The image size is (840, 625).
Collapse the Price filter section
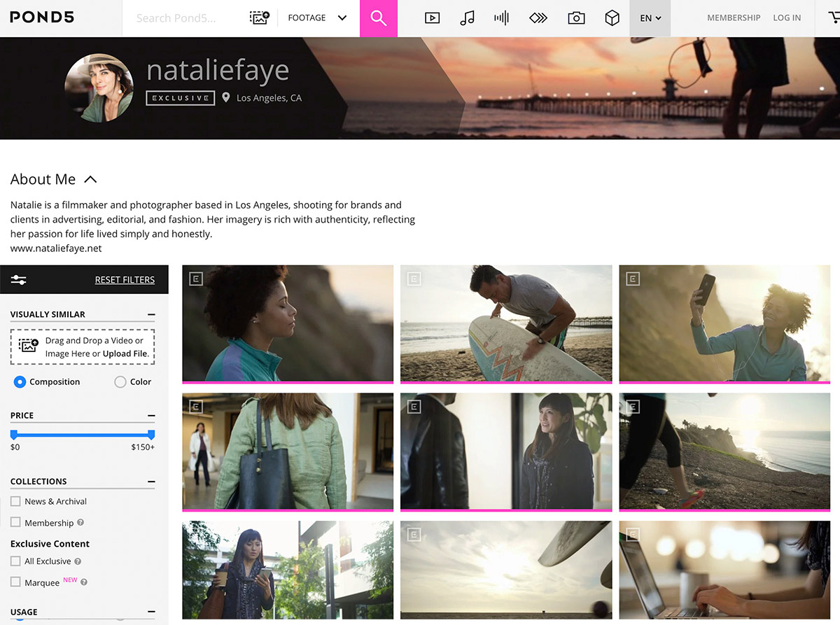pyautogui.click(x=151, y=416)
